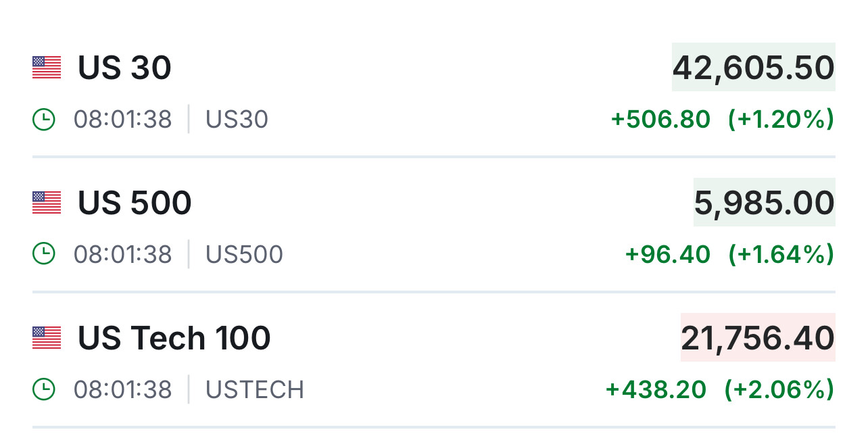
Task: Click the clock icon in the US 500 row
Action: click(43, 254)
